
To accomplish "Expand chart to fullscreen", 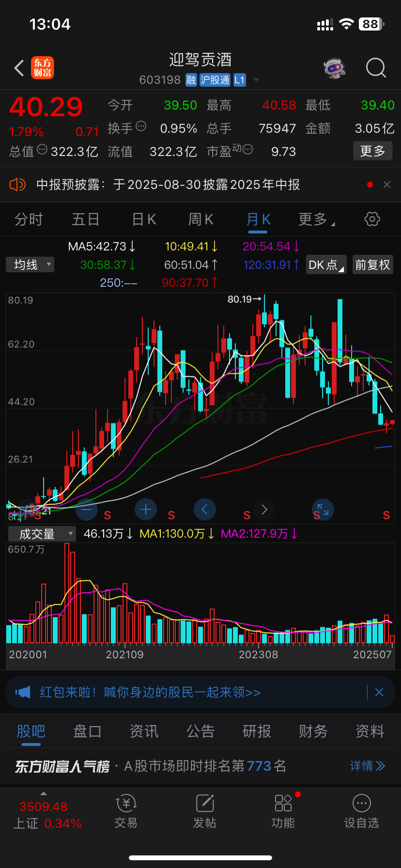I will point(323,510).
